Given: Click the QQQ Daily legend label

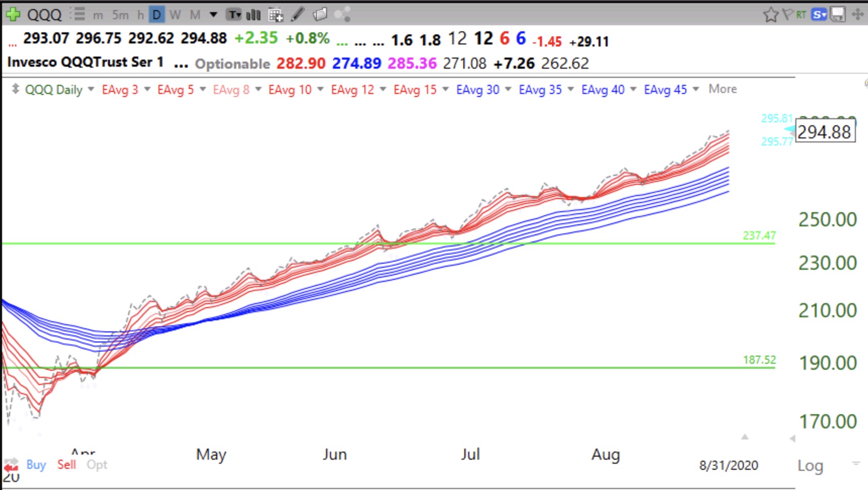Looking at the screenshot, I should click(x=53, y=89).
